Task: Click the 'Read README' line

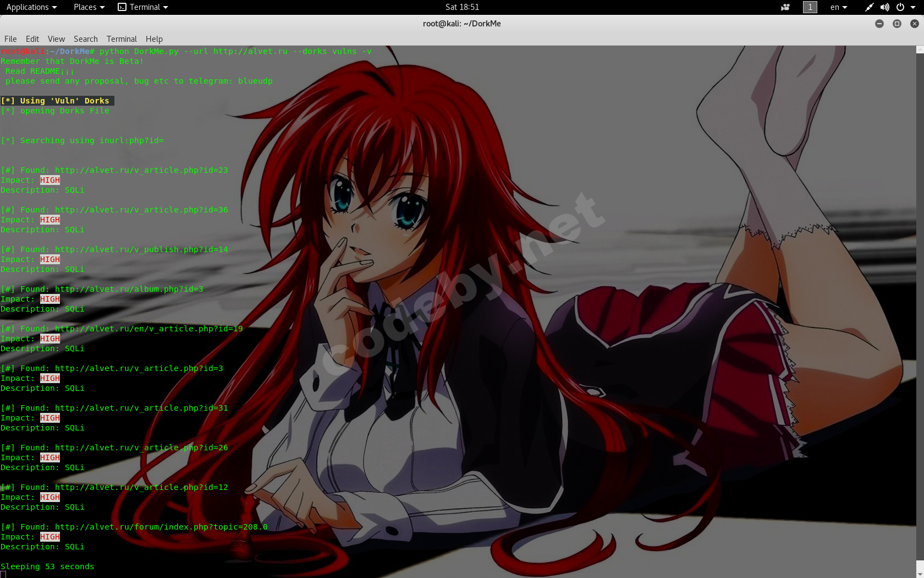Action: [40, 71]
